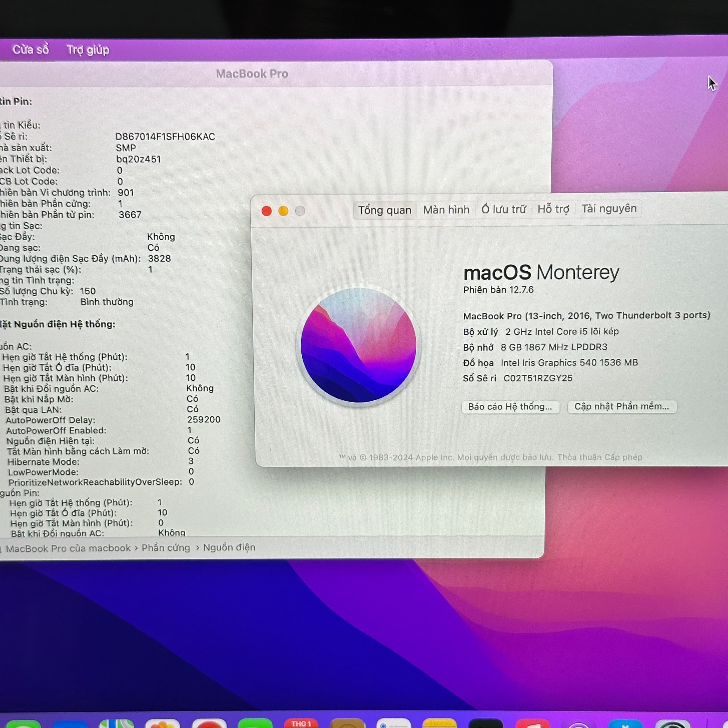Click the 'Bật qua LAN' label
The image size is (728, 728).
coord(33,409)
